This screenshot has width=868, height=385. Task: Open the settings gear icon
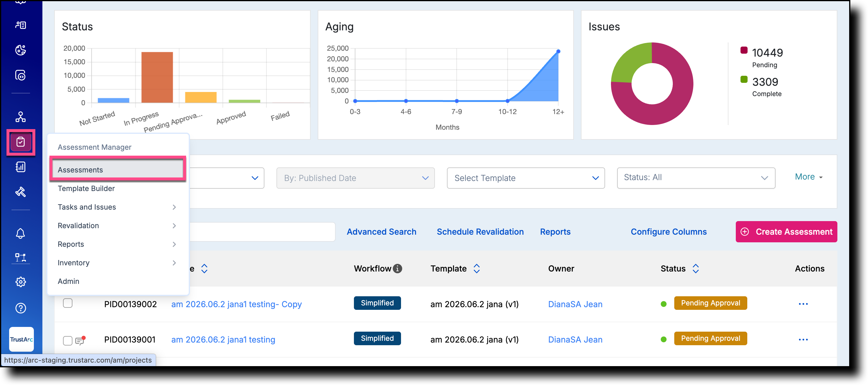[21, 282]
